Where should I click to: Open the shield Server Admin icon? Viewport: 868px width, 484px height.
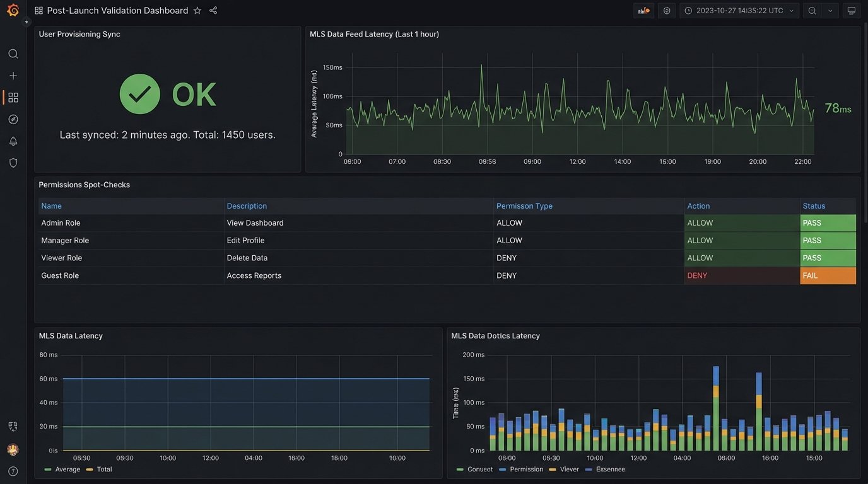pos(13,163)
